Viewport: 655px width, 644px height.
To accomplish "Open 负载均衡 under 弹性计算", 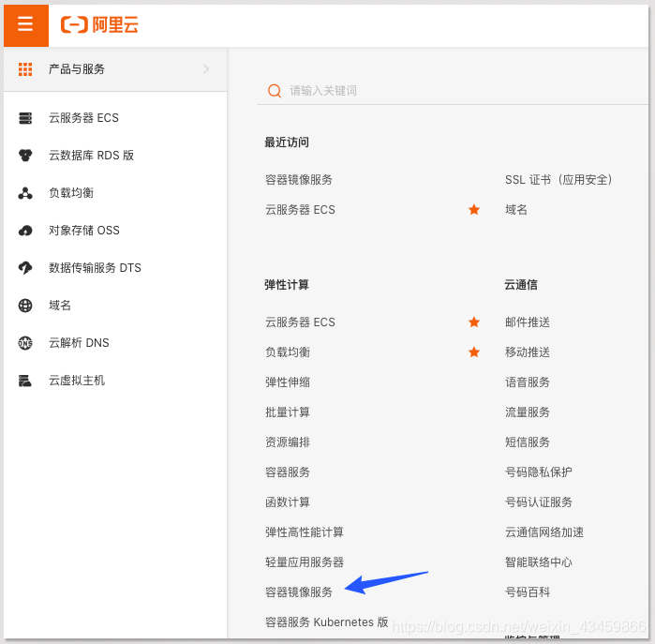I will 288,352.
